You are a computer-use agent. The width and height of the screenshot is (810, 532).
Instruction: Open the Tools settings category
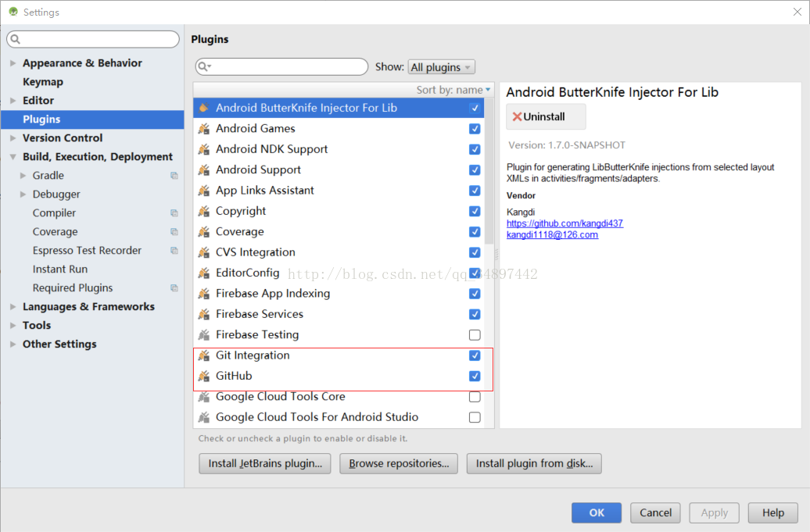click(x=37, y=325)
